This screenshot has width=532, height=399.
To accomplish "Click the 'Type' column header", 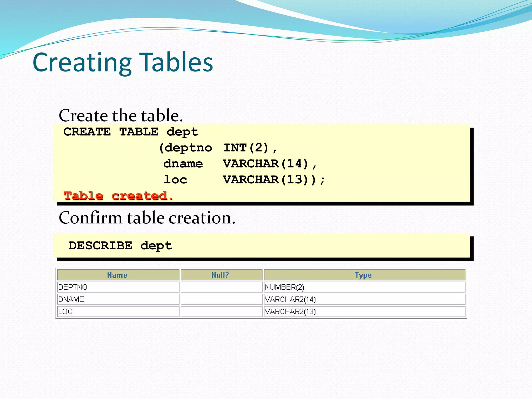I will tap(364, 275).
